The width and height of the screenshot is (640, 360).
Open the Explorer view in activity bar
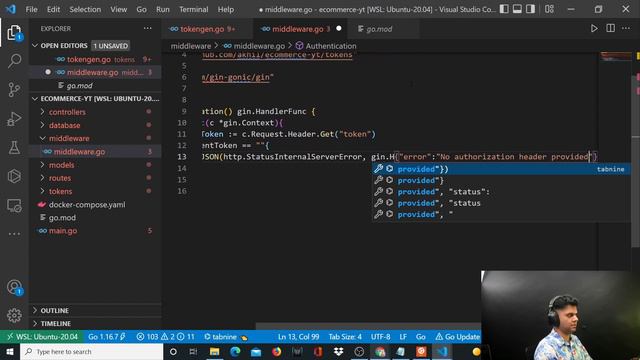tap(14, 32)
